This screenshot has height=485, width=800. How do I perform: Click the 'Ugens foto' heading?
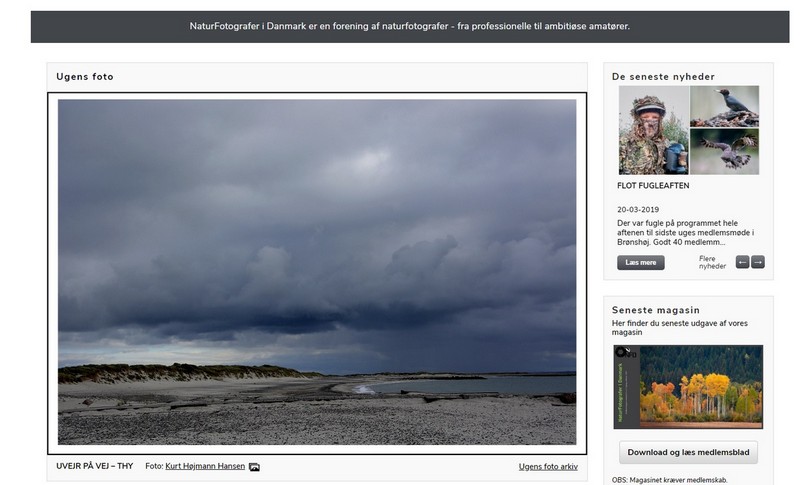click(x=85, y=76)
